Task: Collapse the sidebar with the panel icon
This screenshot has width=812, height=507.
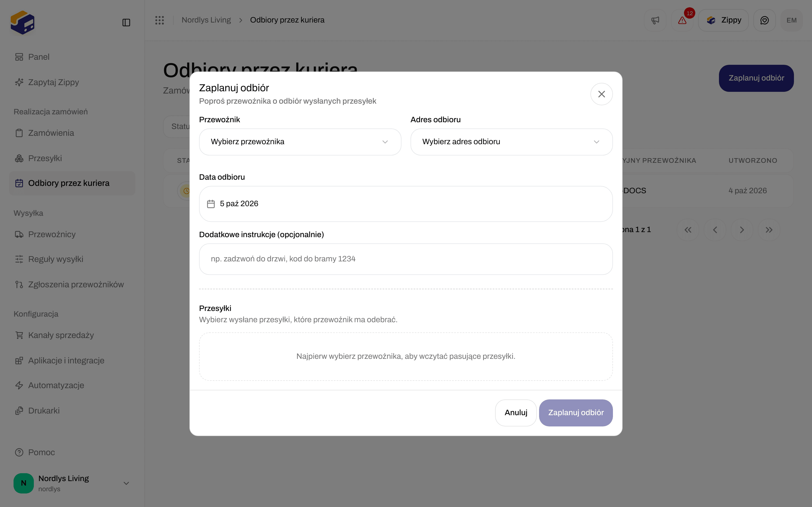Action: (x=126, y=23)
